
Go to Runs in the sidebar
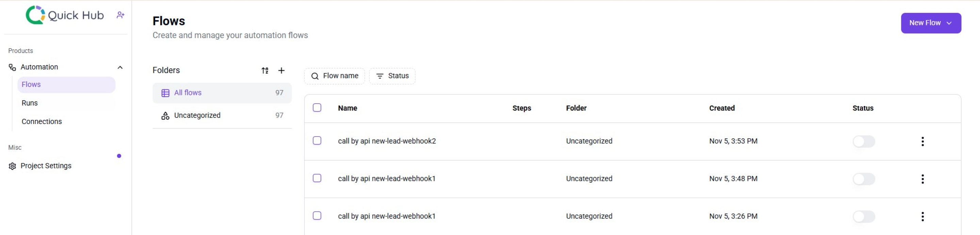pos(30,103)
